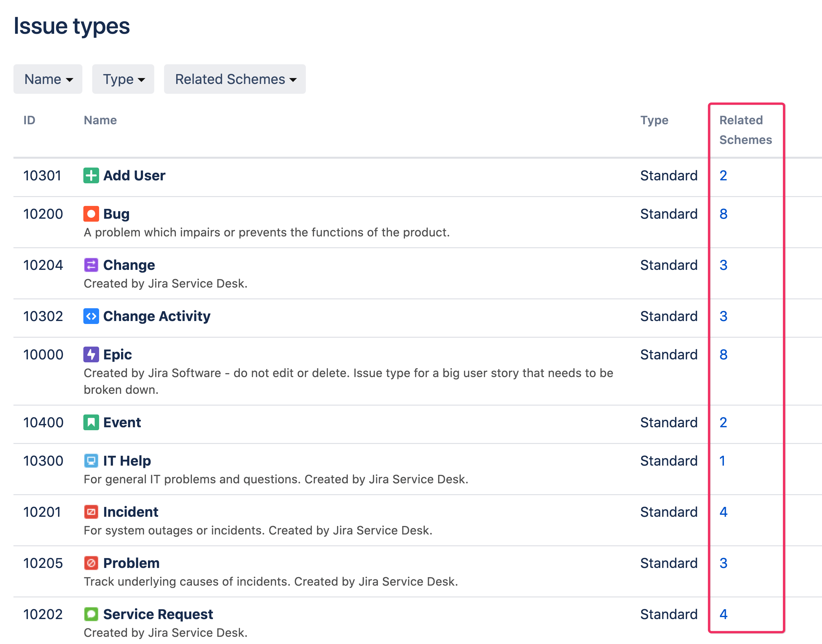Open the Type filter dropdown
The height and width of the screenshot is (644, 822).
pyautogui.click(x=123, y=79)
